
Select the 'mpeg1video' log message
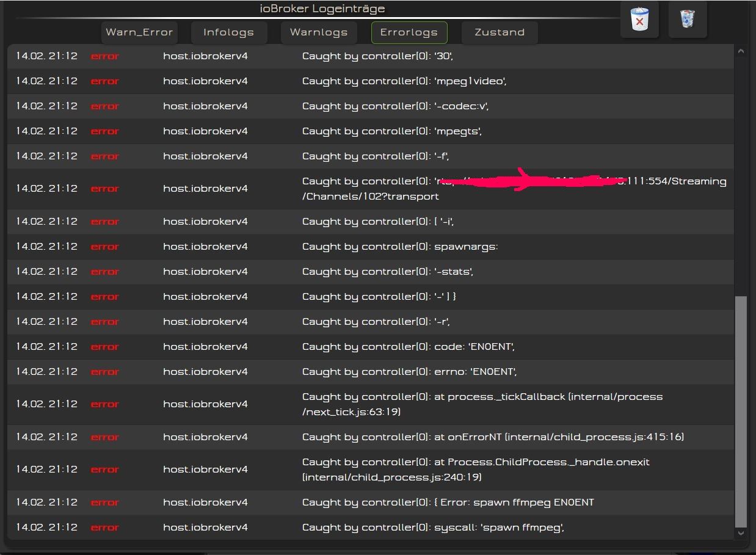pyautogui.click(x=404, y=81)
